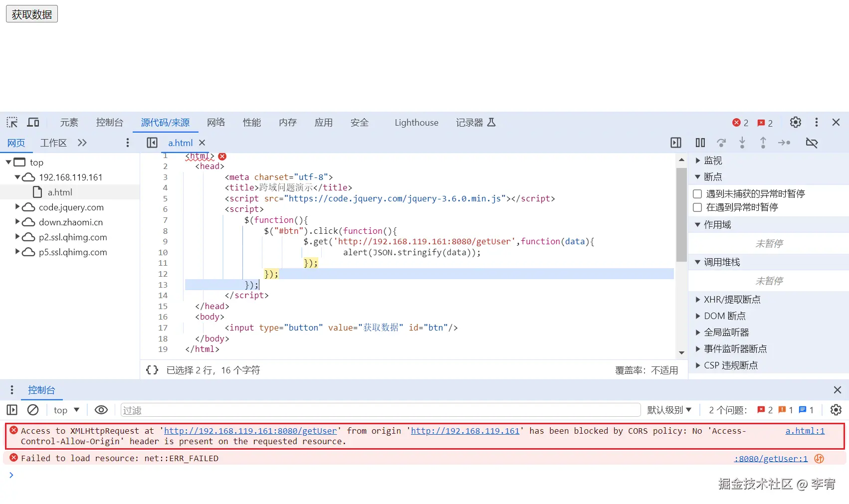Screen dimensions: 849x504
Task: Open the getUser URL link in CORS error
Action: 250,431
